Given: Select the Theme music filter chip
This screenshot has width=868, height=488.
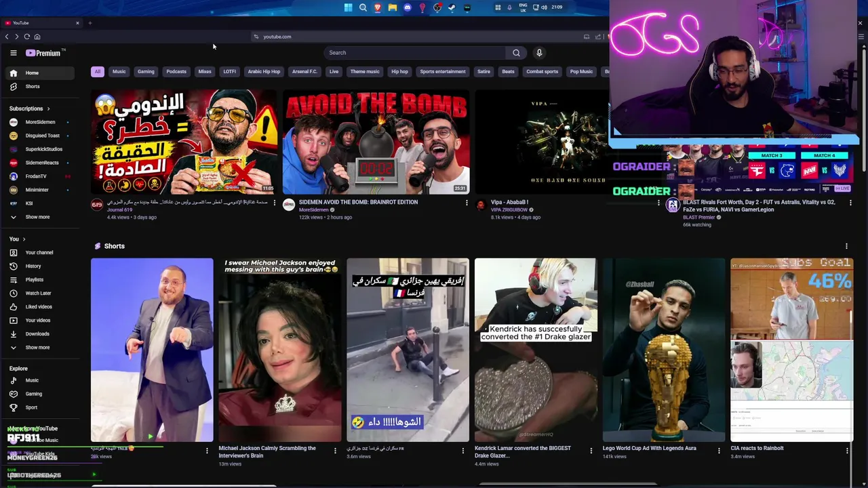Looking at the screenshot, I should [x=365, y=71].
